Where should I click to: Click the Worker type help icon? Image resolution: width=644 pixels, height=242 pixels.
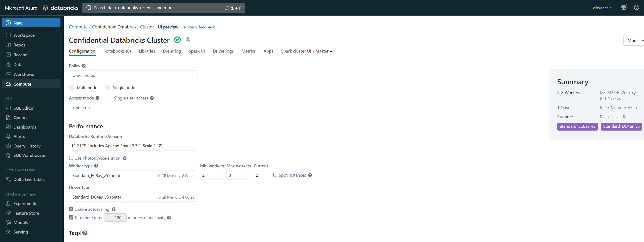[96, 166]
